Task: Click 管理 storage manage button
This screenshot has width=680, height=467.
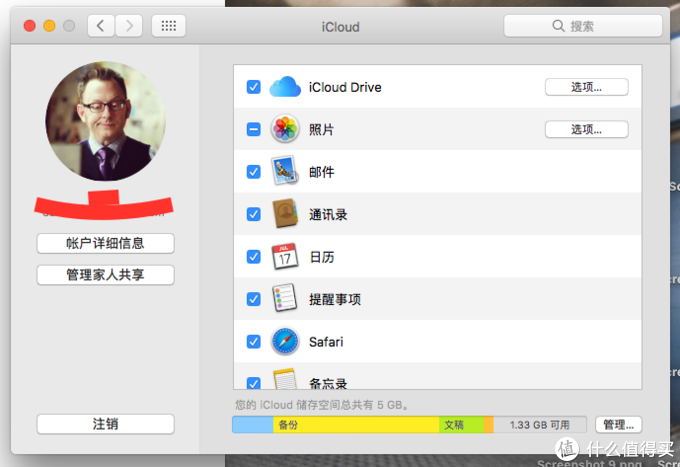Action: (x=618, y=425)
